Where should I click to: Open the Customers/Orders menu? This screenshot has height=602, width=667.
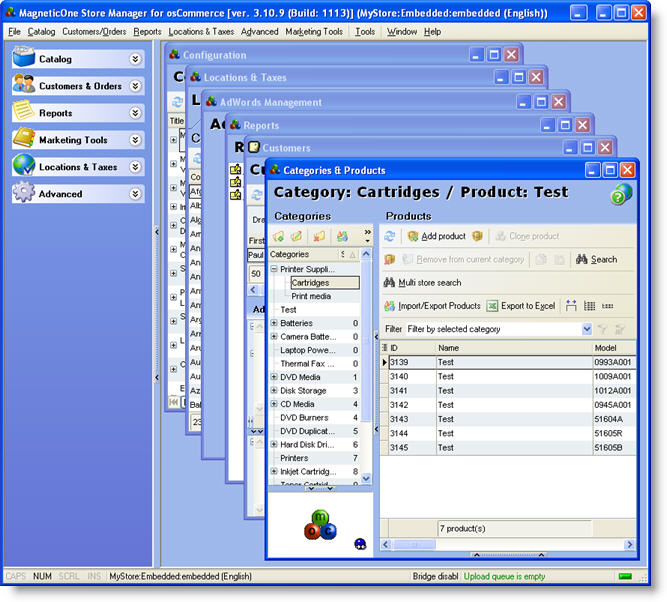click(x=94, y=31)
